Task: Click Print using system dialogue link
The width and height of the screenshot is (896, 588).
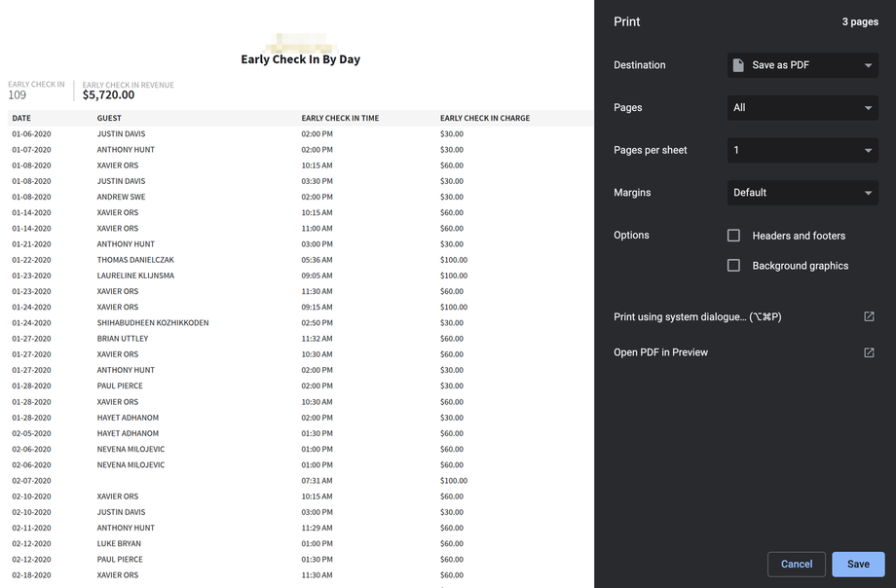Action: [697, 316]
